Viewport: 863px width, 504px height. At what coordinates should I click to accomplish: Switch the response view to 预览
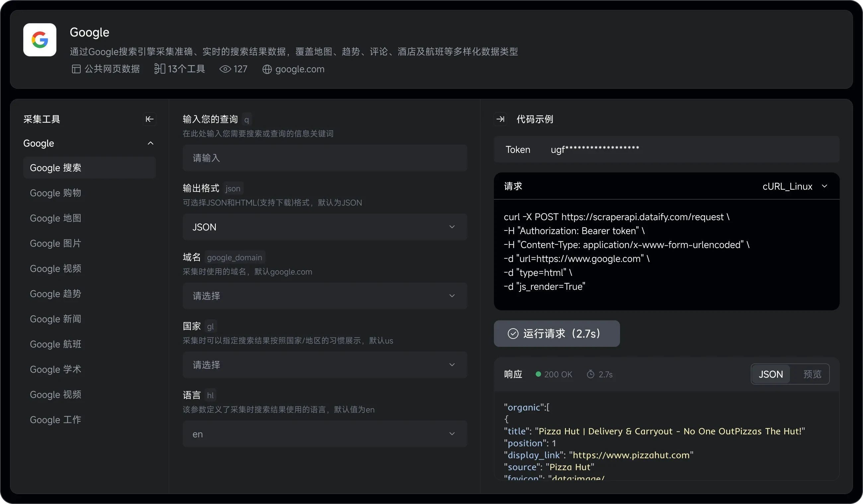point(812,374)
